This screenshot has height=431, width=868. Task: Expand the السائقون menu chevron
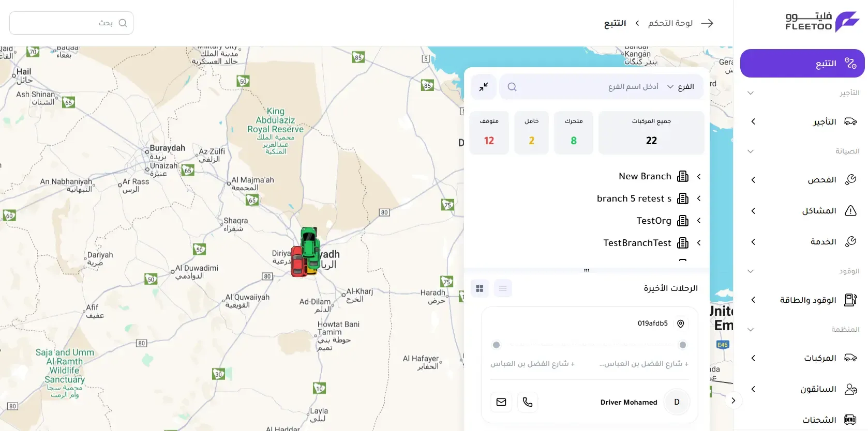(753, 389)
